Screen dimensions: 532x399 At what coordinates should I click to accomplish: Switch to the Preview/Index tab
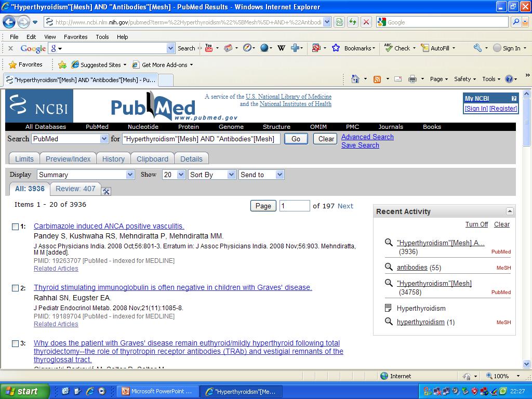tap(68, 159)
